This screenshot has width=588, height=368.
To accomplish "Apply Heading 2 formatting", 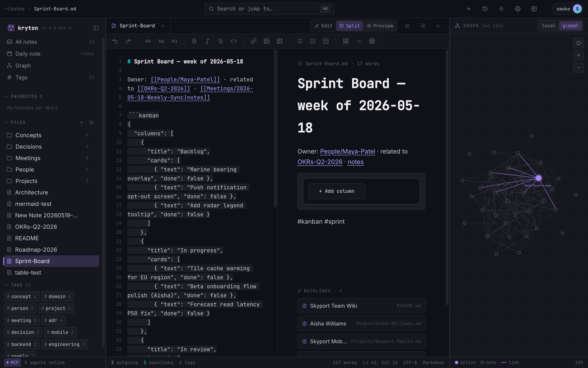I will click(x=161, y=41).
